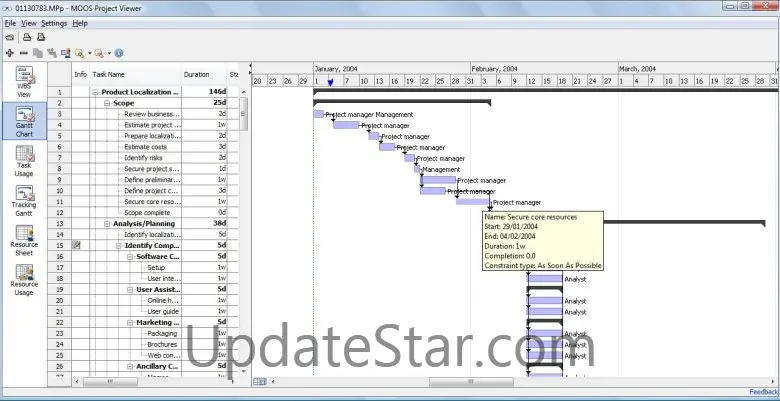The height and width of the screenshot is (401, 780).
Task: Click the March, 2004 timeline header
Action: coord(638,69)
